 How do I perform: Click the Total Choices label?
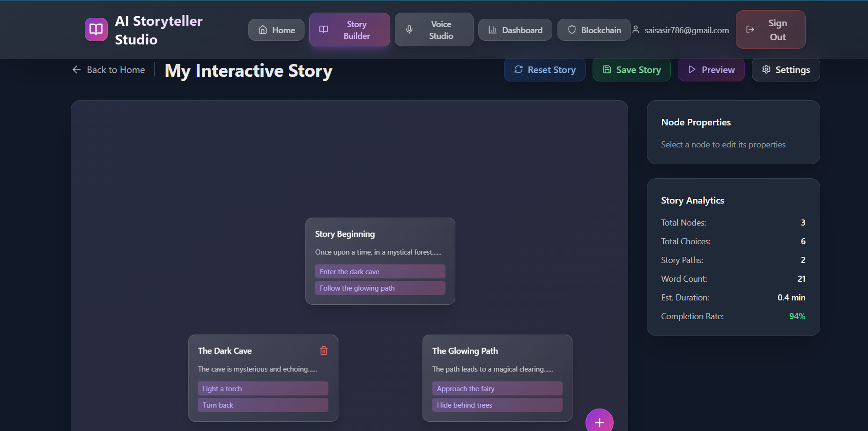686,241
